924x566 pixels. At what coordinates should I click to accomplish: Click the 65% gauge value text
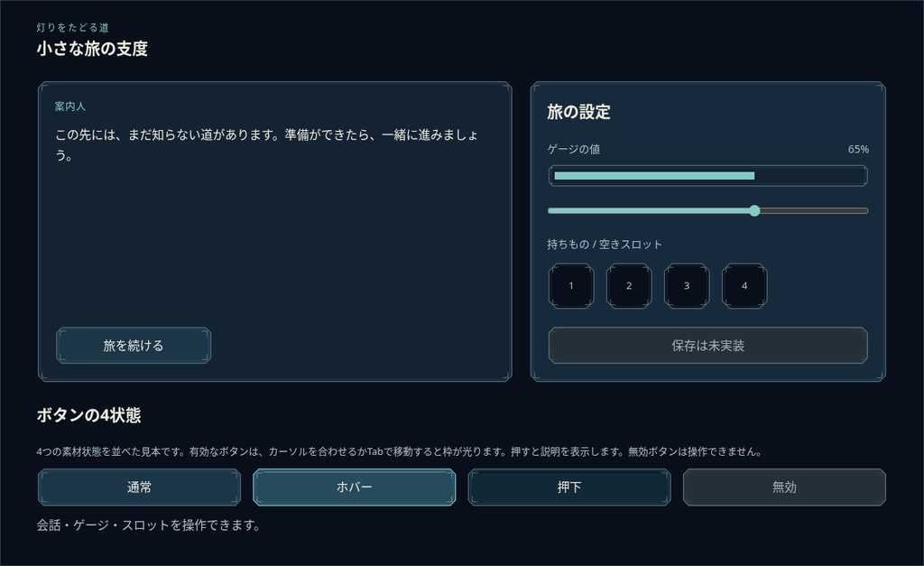[x=858, y=149]
